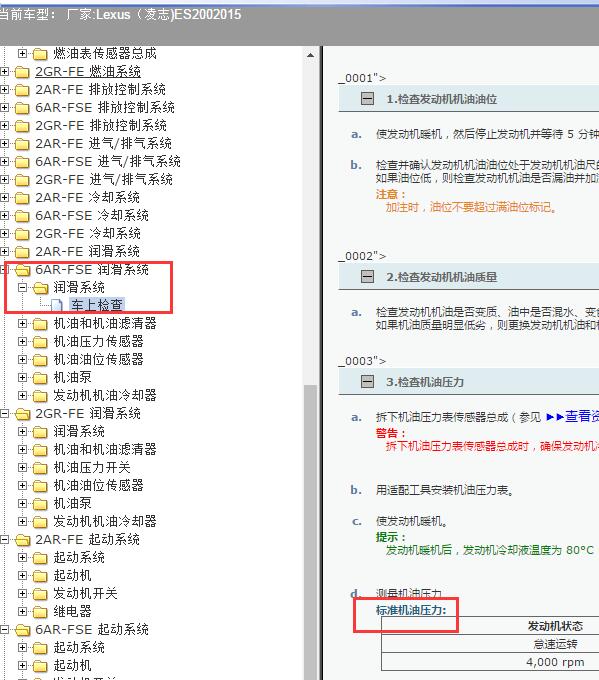The width and height of the screenshot is (599, 680).
Task: Expand the 6AR-FSE 冷却系统 node
Action: (x=4, y=216)
